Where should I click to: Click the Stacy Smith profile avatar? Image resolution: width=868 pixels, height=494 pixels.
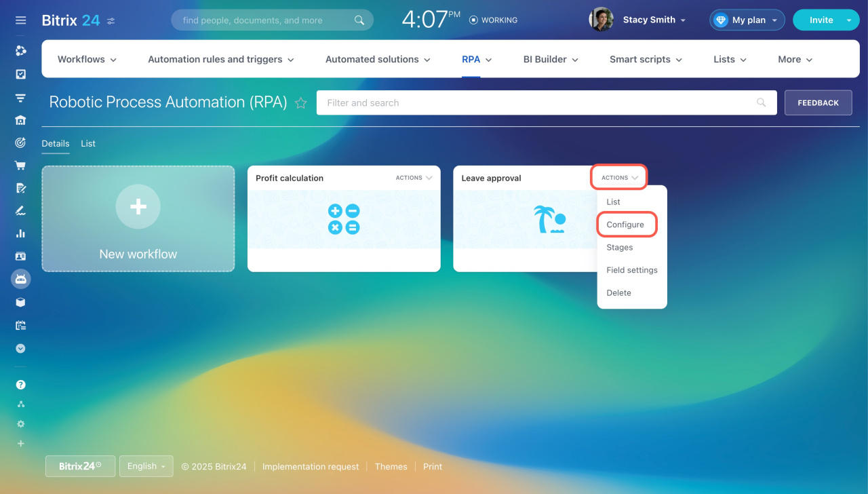pos(601,20)
